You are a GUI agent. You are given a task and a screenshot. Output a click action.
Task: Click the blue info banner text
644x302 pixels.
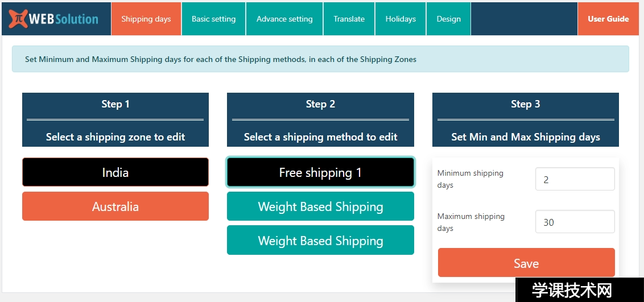(221, 59)
